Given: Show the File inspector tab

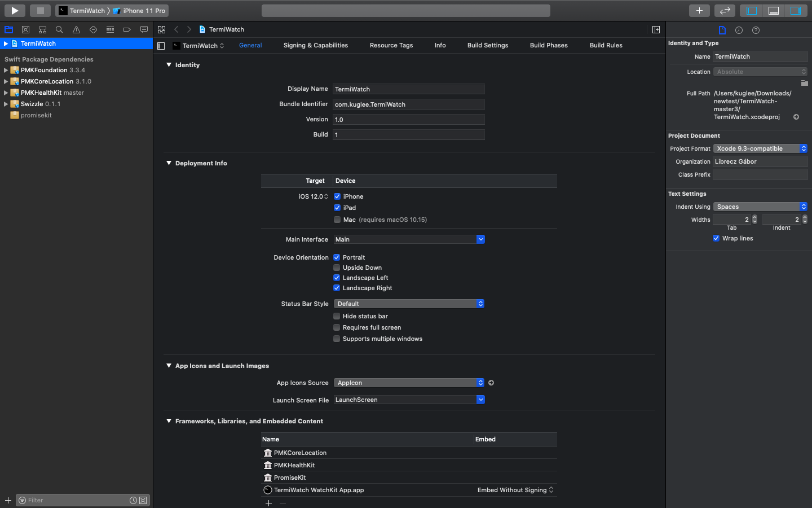Looking at the screenshot, I should tap(722, 30).
